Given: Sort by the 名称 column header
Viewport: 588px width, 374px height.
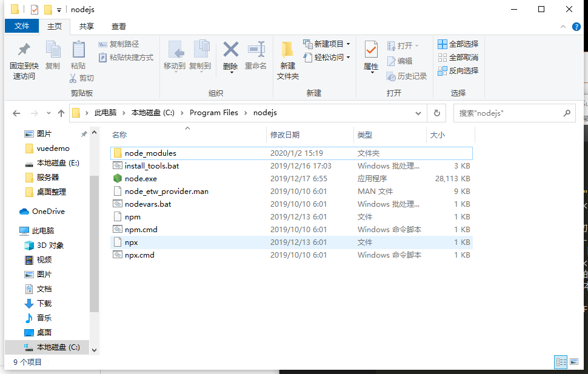Looking at the screenshot, I should point(189,135).
